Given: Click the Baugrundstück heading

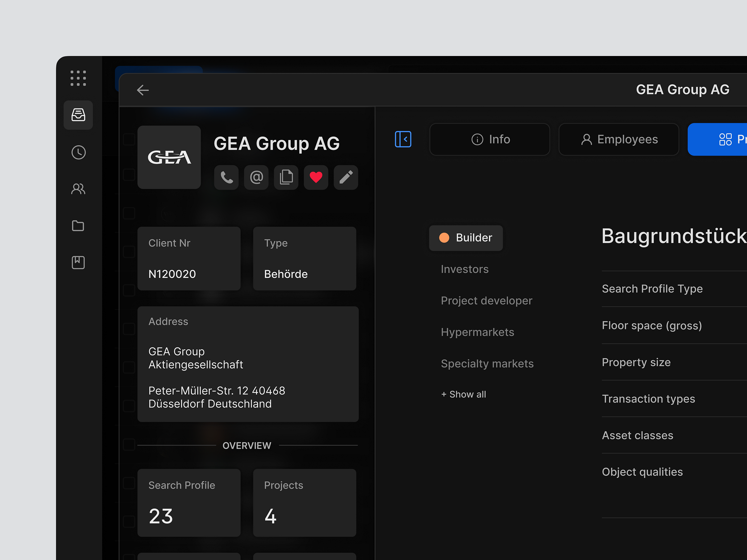Looking at the screenshot, I should tap(674, 236).
